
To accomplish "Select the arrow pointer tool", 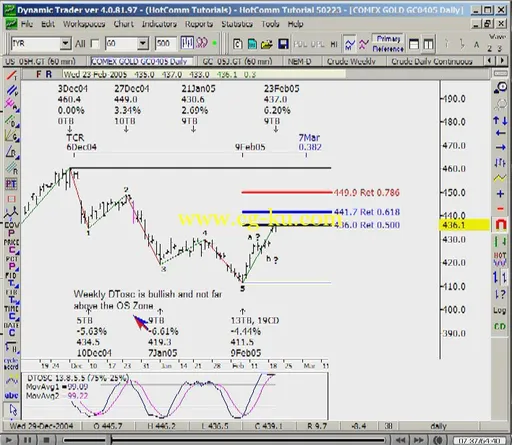I will tap(12, 410).
